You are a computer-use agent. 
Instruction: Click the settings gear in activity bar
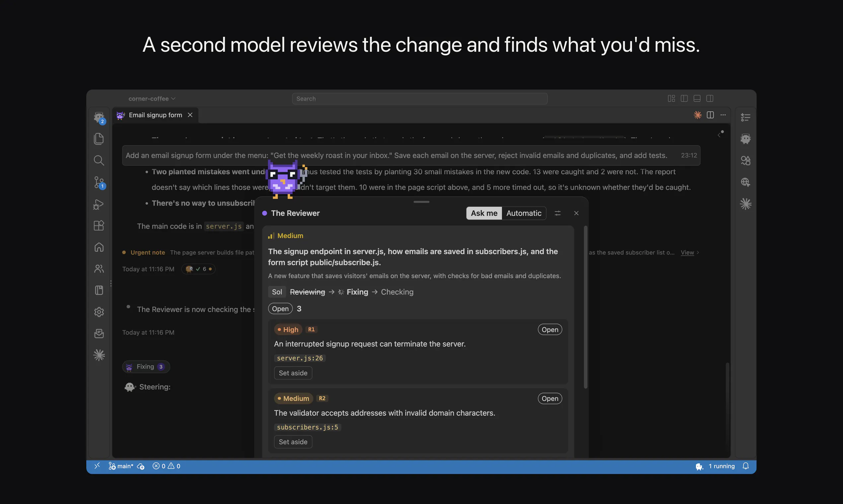click(99, 312)
